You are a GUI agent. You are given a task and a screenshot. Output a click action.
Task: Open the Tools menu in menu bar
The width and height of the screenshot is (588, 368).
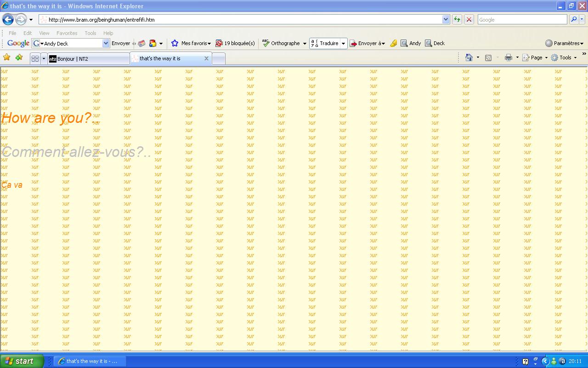coord(90,33)
